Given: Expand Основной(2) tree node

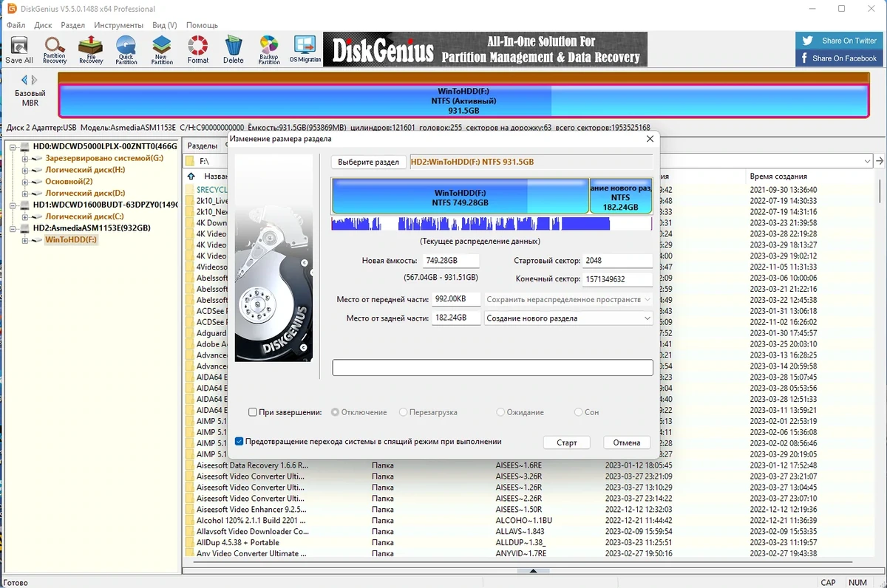Looking at the screenshot, I should pyautogui.click(x=25, y=182).
